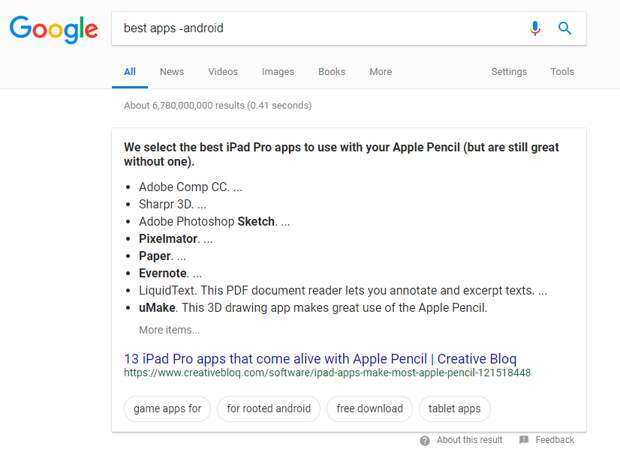Choose the 'free download' suggestion chip

tap(370, 409)
